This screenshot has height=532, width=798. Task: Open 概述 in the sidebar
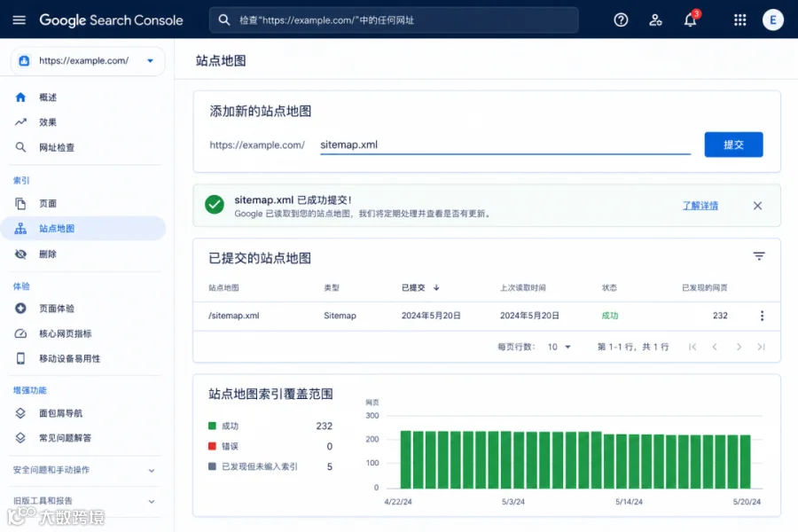[48, 98]
